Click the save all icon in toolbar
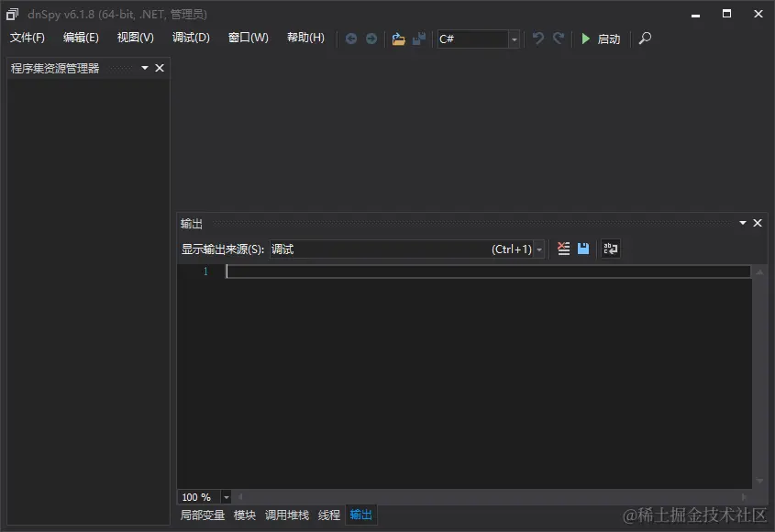 (x=419, y=39)
